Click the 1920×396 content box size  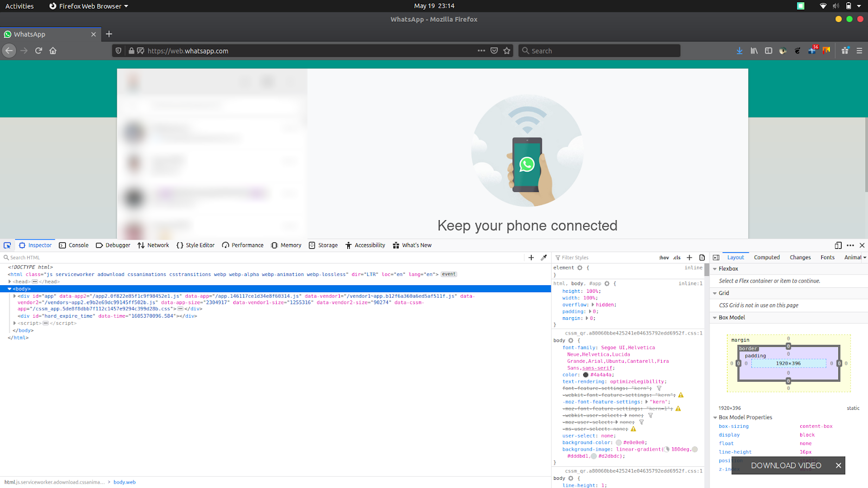(x=788, y=363)
